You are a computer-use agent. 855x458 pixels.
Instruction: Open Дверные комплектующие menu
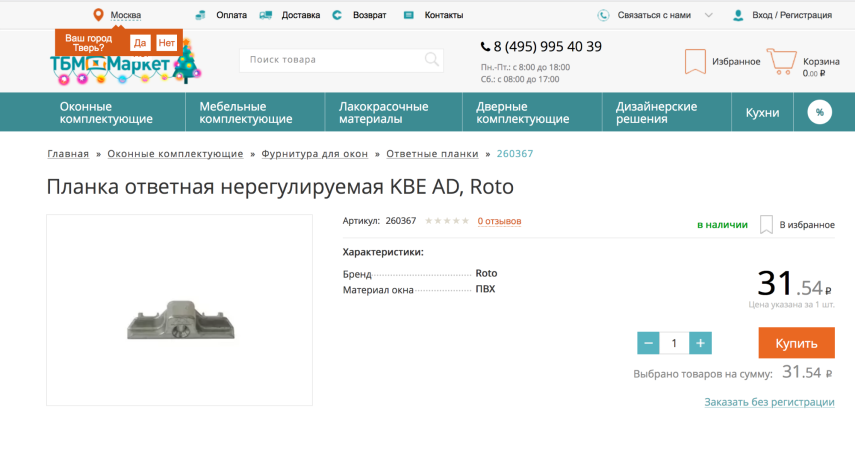[x=522, y=112]
